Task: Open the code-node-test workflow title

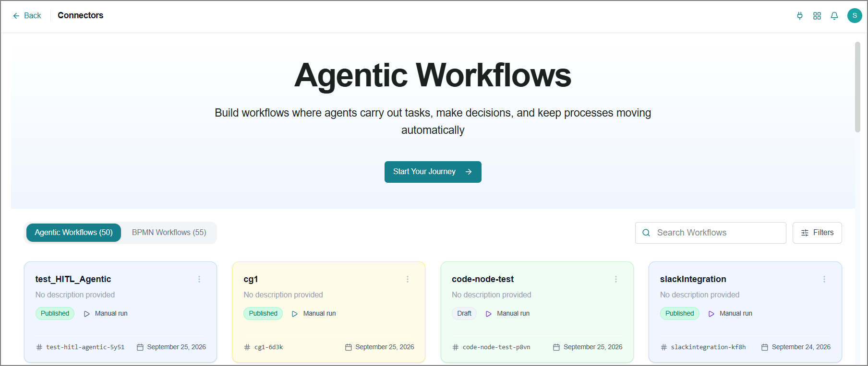Action: (482, 279)
